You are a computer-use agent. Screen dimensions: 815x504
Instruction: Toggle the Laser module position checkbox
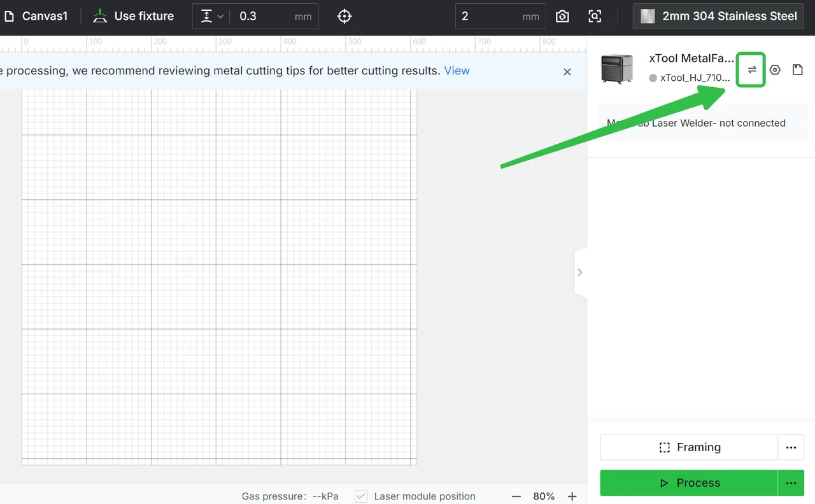click(x=361, y=496)
